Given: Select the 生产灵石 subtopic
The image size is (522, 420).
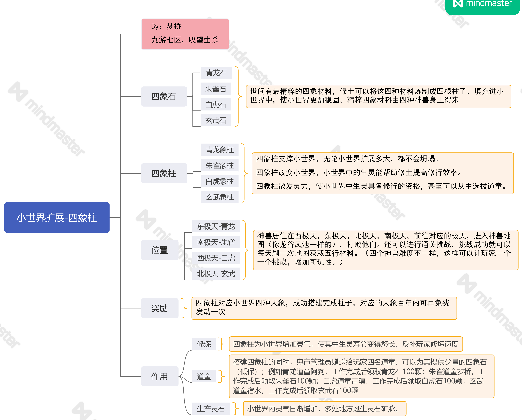Looking at the screenshot, I should pyautogui.click(x=211, y=409).
